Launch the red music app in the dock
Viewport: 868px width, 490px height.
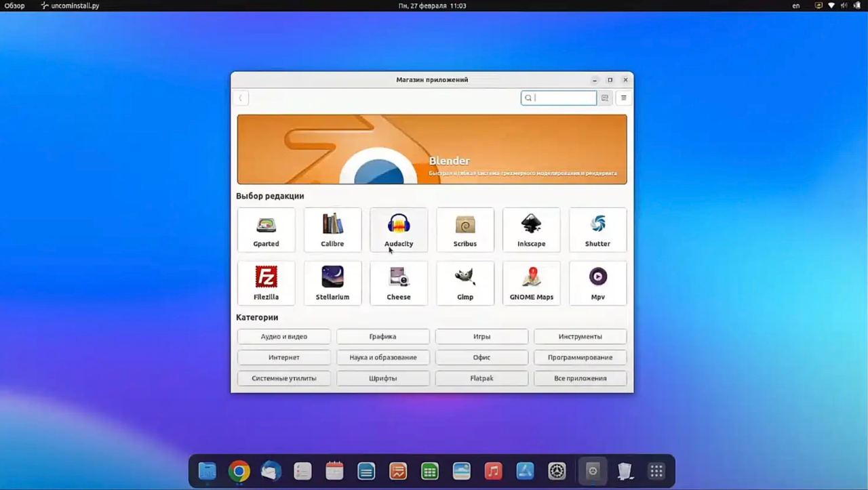[494, 471]
